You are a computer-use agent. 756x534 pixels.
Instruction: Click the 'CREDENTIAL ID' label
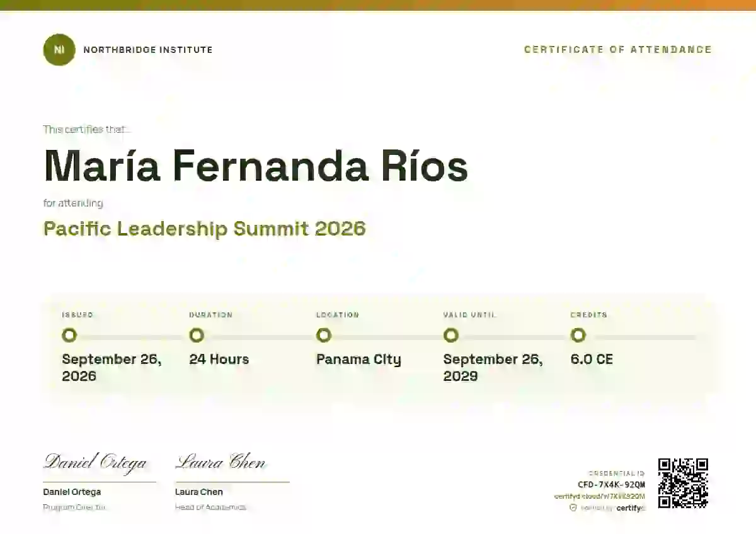point(617,473)
